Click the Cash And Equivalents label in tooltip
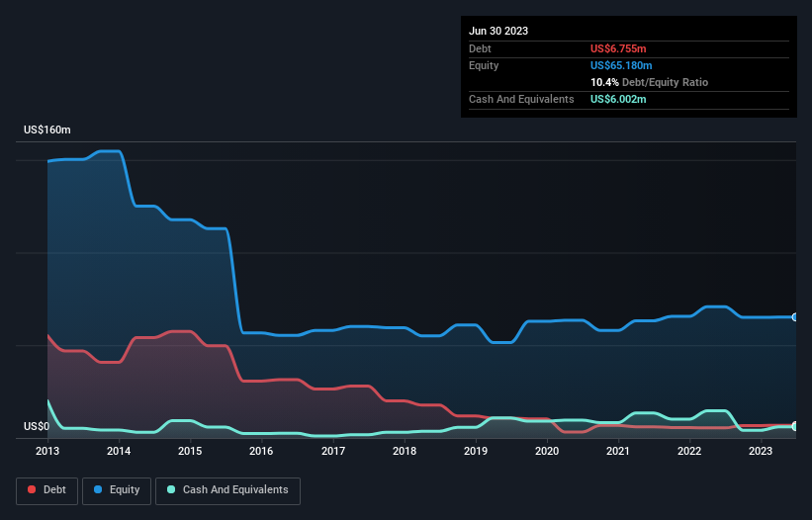Screen dimensions: 812x520 (x=521, y=99)
